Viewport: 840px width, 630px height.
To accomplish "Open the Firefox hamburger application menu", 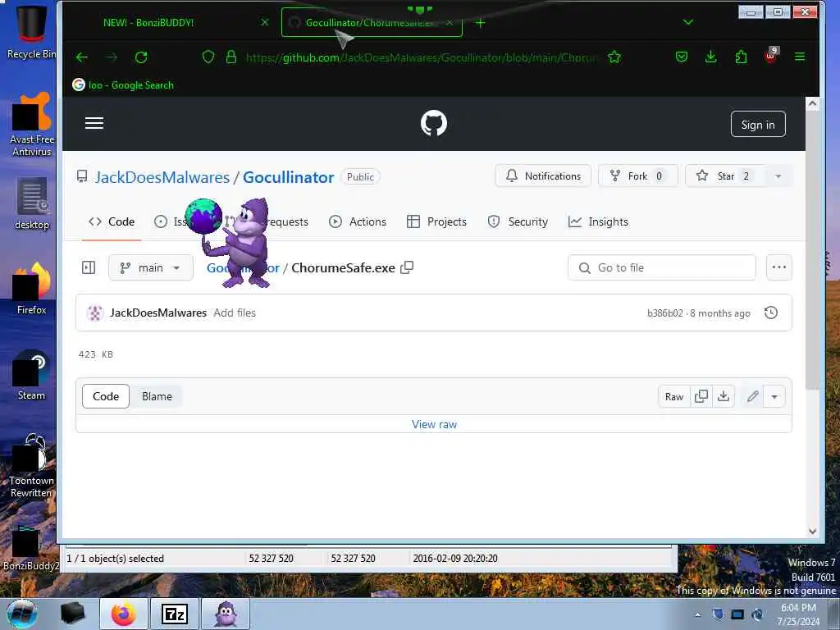I will [x=800, y=57].
